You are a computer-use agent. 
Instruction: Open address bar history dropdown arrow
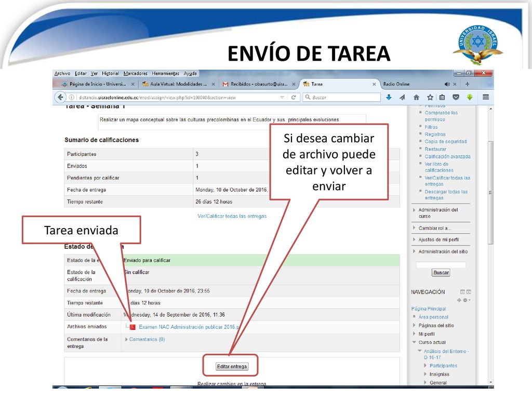click(x=282, y=97)
